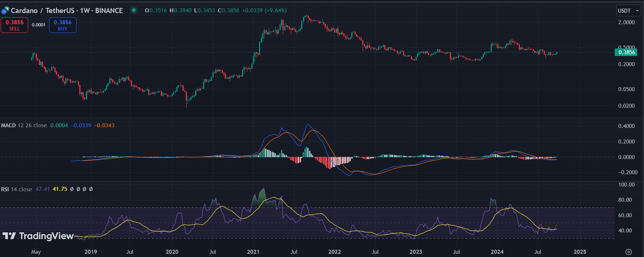Image resolution: width=644 pixels, height=257 pixels.
Task: Open chart settings via the gear icon
Action: (x=628, y=252)
